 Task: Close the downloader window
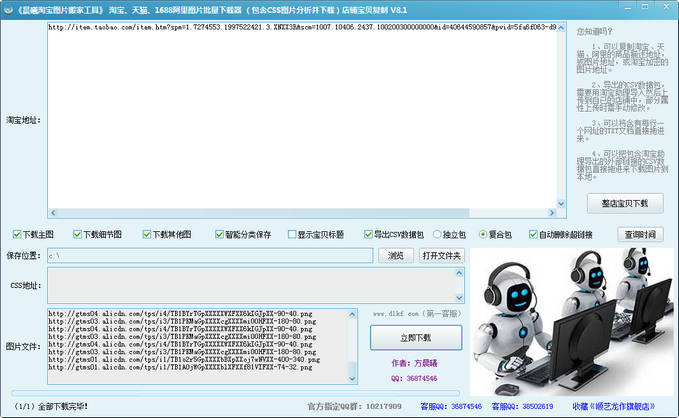pyautogui.click(x=666, y=6)
